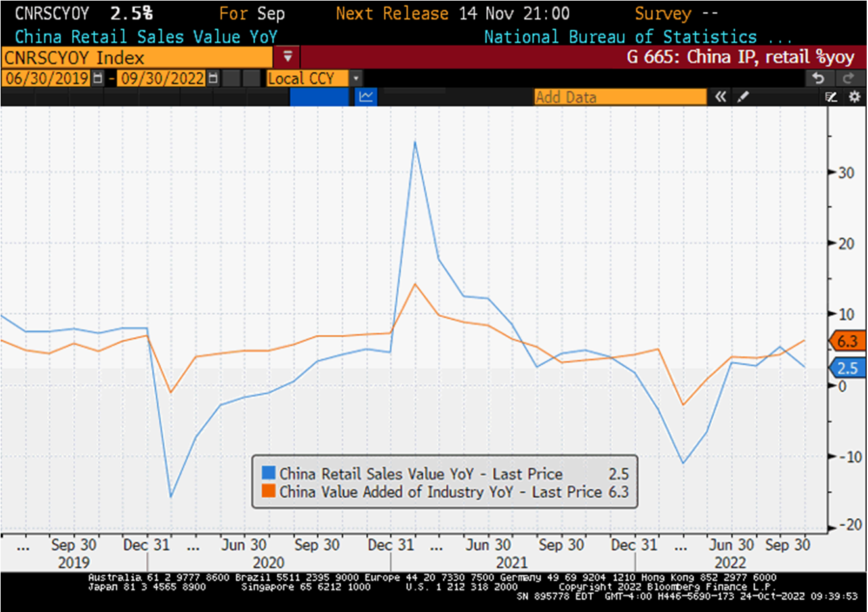Open chart settings via the gear icon
This screenshot has height=612, width=868.
(854, 96)
